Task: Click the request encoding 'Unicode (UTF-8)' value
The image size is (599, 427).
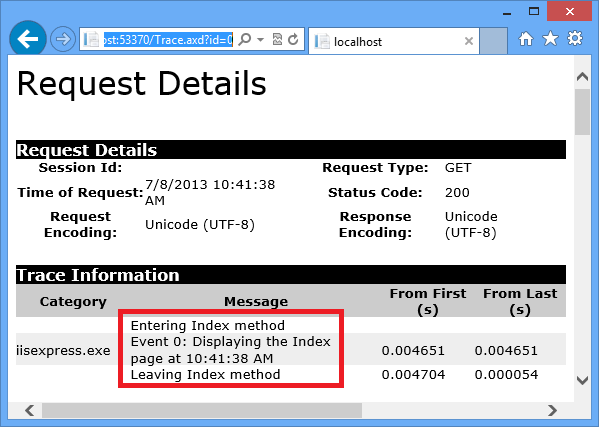Action: (x=200, y=225)
